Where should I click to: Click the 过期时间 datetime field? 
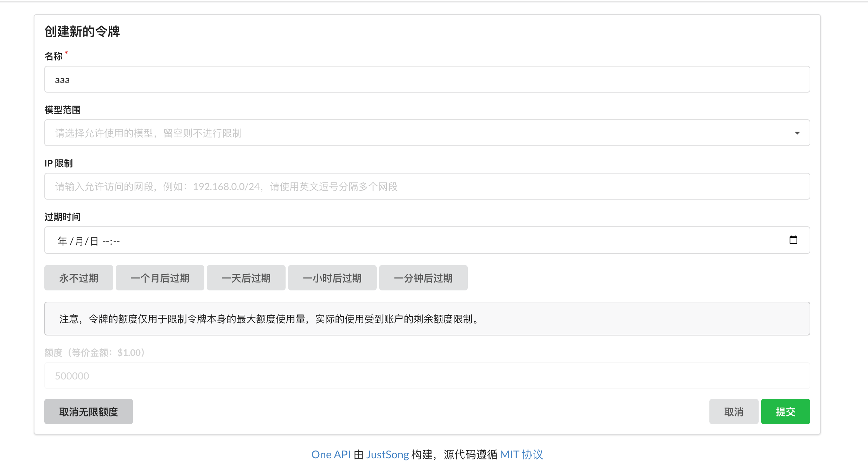pyautogui.click(x=427, y=240)
